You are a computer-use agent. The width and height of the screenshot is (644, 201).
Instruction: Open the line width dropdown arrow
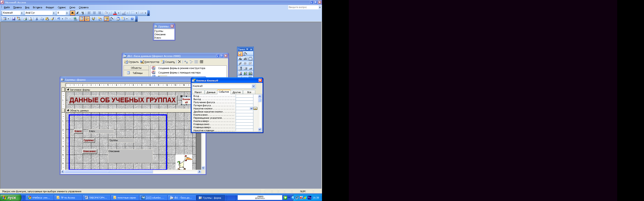(x=136, y=13)
